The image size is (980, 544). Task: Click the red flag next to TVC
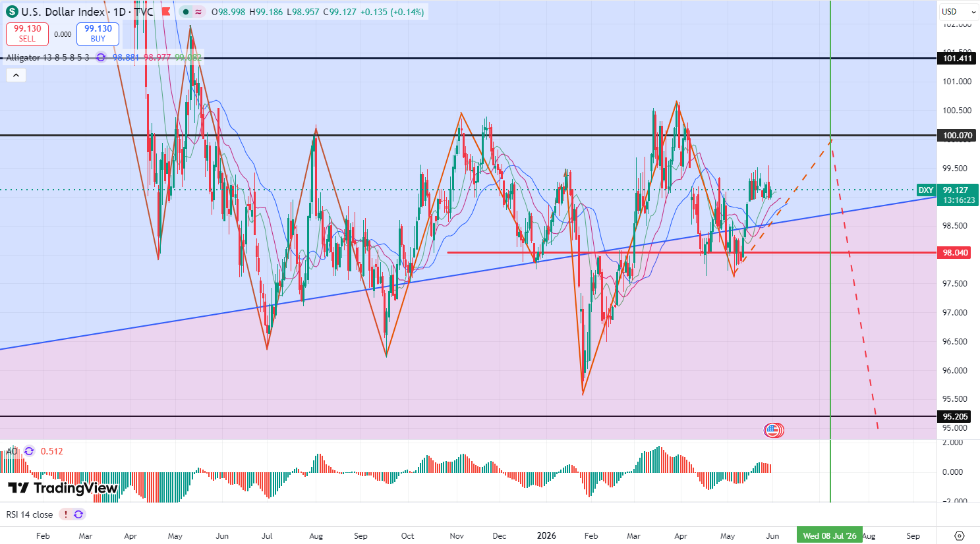[165, 12]
